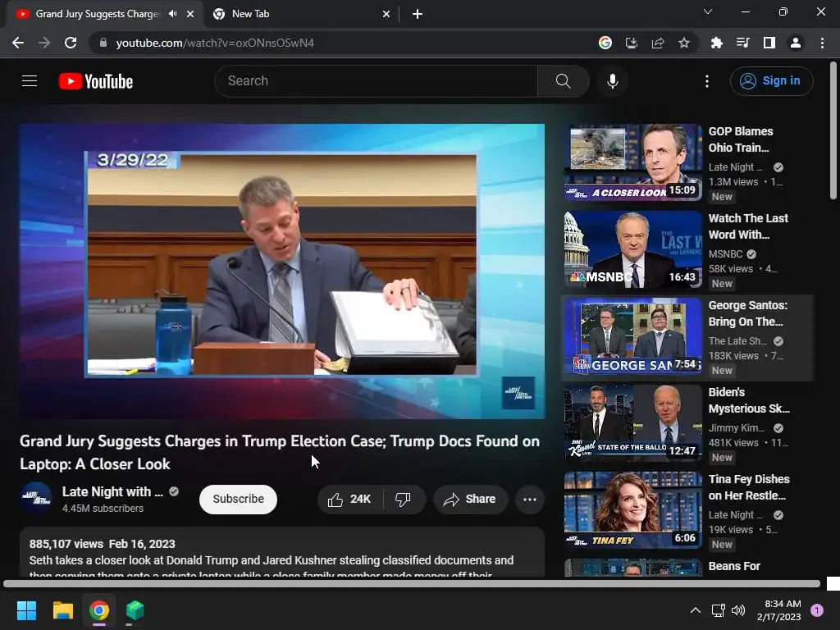840x630 pixels.
Task: Like the video with thumbs up
Action: click(350, 500)
